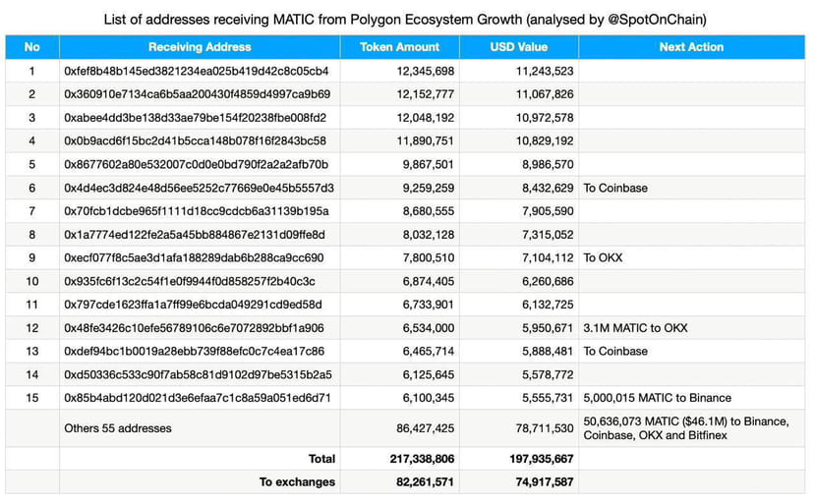
Task: Click address starting with 0x360910e7134c
Action: click(x=197, y=94)
